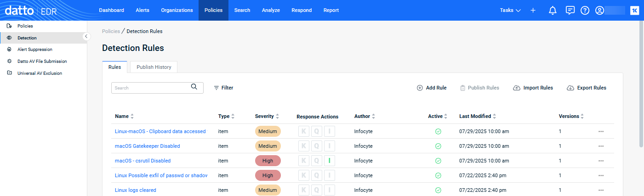Click the rules search input field

click(151, 88)
